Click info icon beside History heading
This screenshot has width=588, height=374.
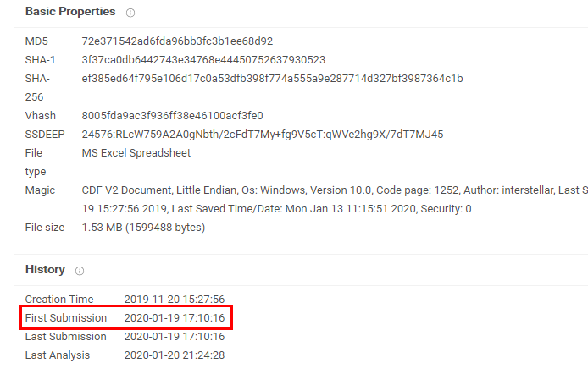coord(80,271)
